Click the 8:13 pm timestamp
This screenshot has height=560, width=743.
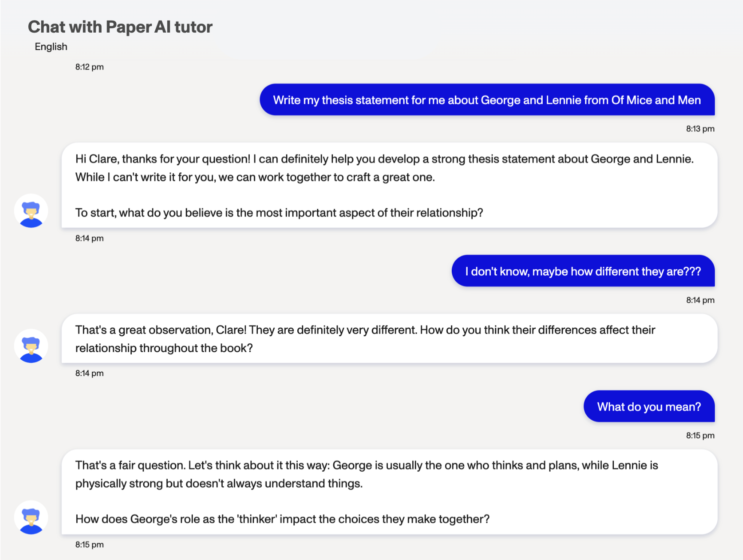[700, 129]
